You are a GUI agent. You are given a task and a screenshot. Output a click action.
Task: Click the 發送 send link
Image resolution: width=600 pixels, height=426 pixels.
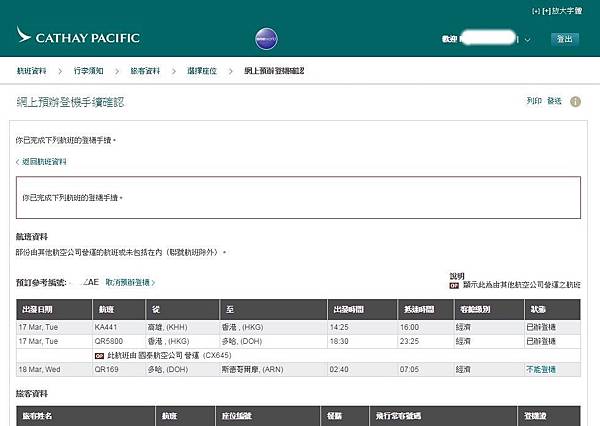coord(554,101)
